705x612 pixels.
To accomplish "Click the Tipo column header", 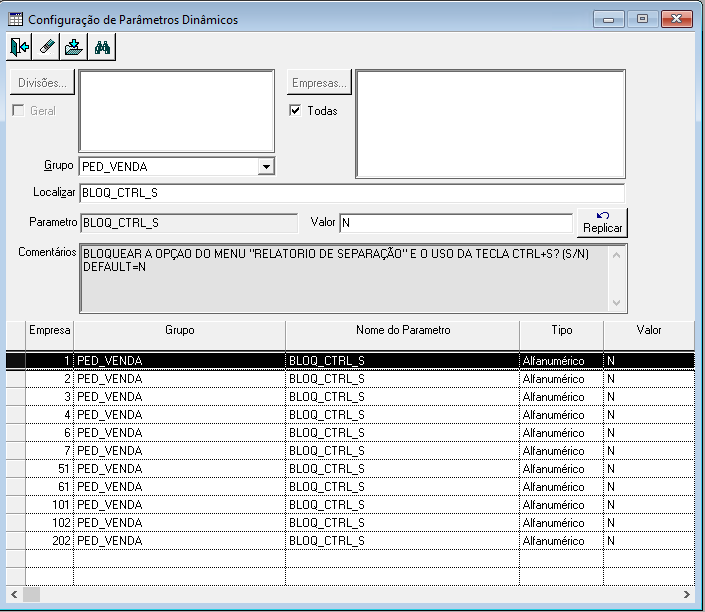I will click(562, 335).
